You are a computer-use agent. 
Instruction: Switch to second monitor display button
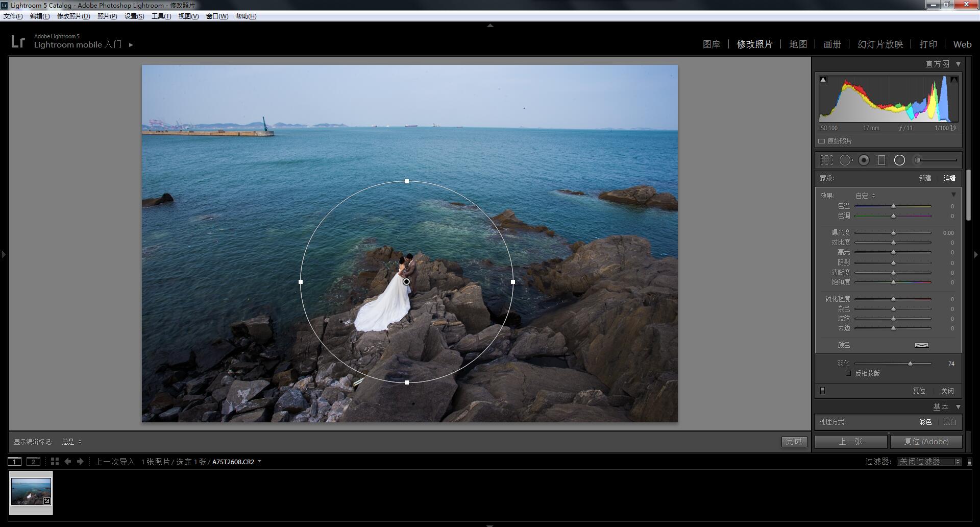[33, 462]
